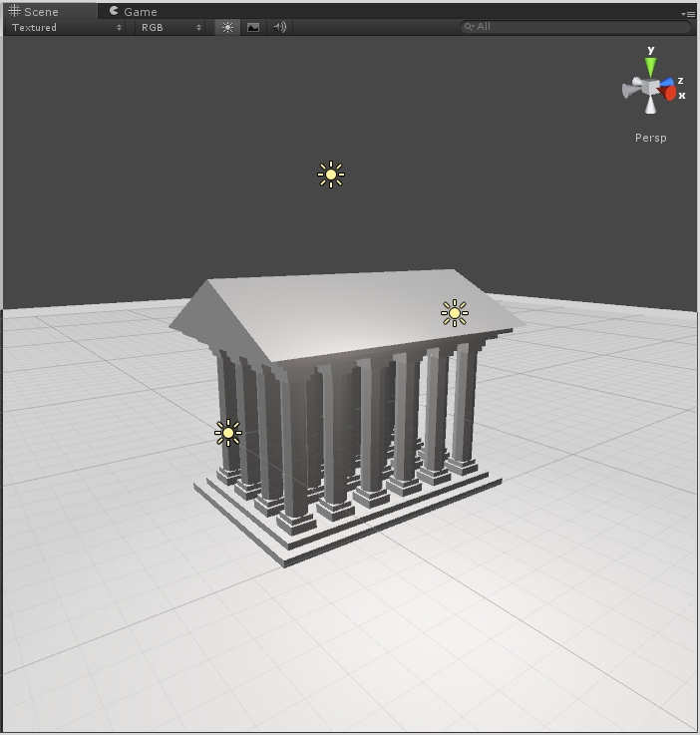Toggle scene audio speaker button
The width and height of the screenshot is (700, 735).
(279, 28)
